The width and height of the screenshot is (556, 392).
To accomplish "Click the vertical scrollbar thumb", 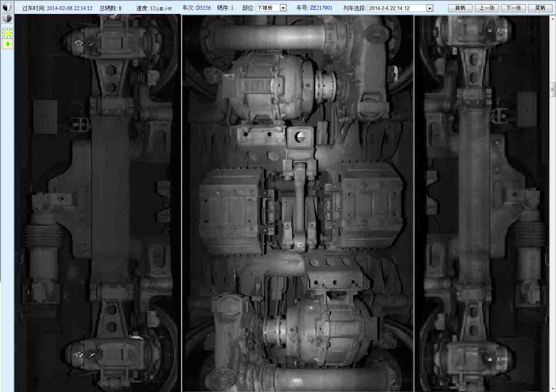I will 553,90.
